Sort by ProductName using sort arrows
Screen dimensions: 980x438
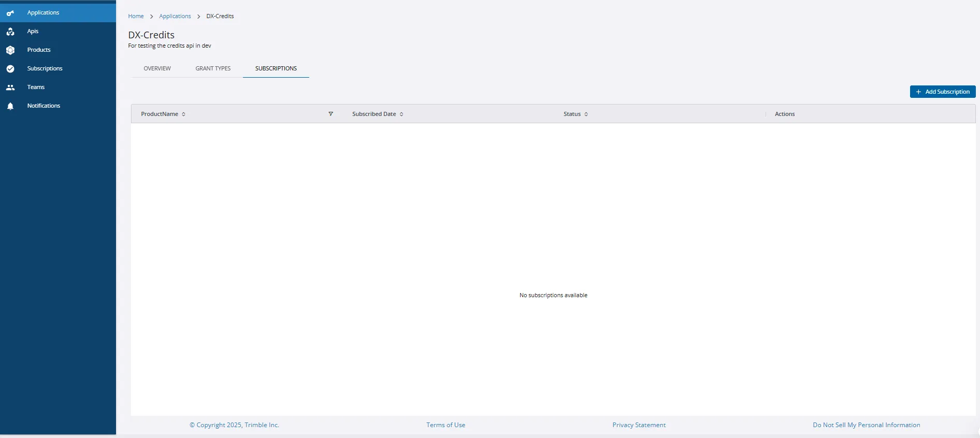pos(183,114)
